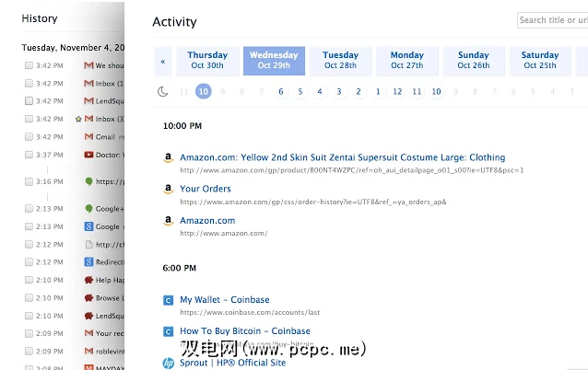Click the Gmail icon in the roblevin row

(88, 351)
